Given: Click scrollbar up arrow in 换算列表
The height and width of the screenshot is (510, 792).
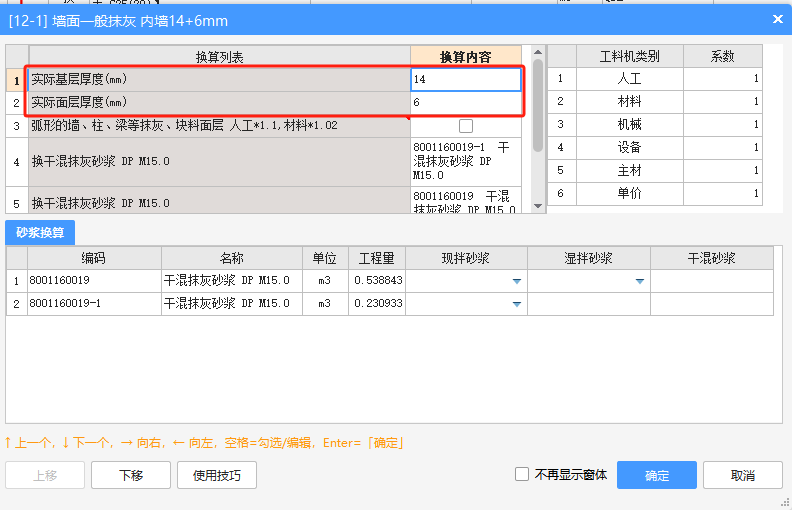Looking at the screenshot, I should pos(538,52).
